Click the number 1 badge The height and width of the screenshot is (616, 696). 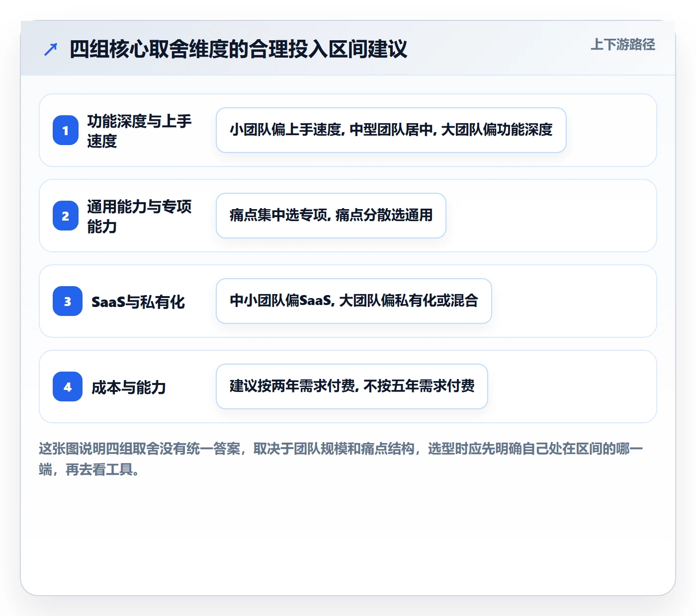(66, 130)
